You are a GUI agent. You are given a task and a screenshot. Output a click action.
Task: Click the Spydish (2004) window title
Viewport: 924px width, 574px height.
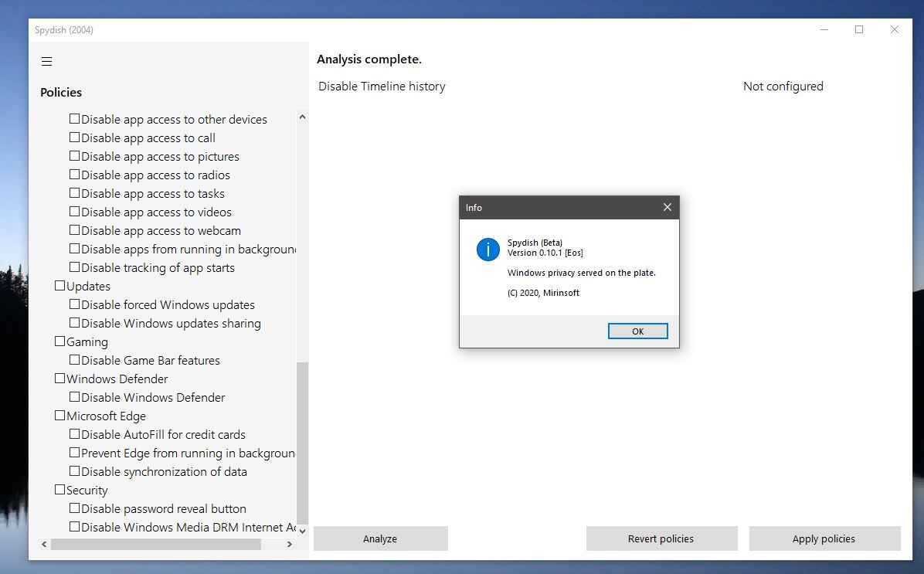coord(63,30)
